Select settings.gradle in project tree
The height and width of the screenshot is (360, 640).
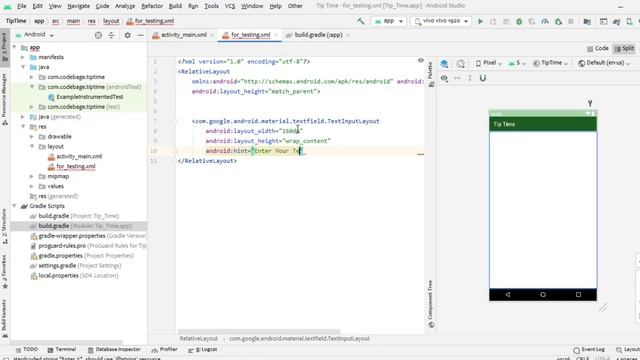76,266
